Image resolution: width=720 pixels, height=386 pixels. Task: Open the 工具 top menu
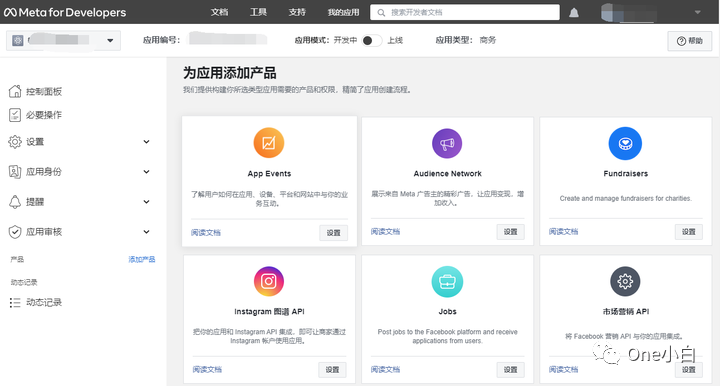258,12
